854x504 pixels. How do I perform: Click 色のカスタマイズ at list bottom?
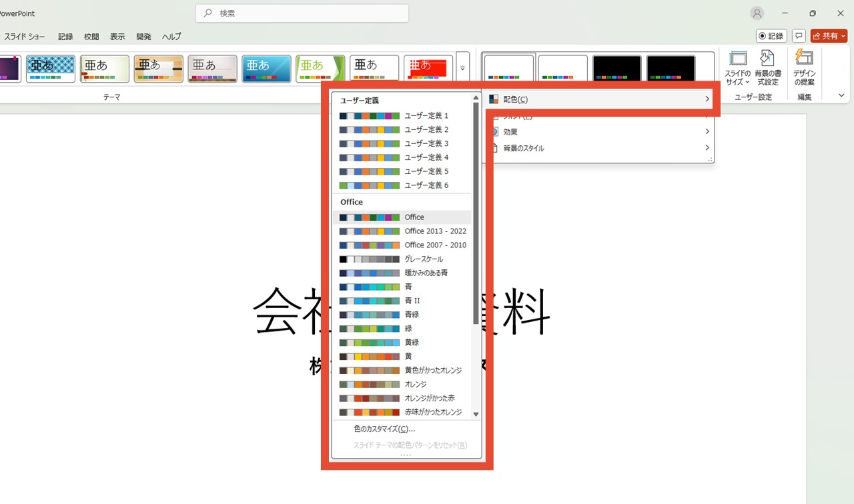(384, 429)
